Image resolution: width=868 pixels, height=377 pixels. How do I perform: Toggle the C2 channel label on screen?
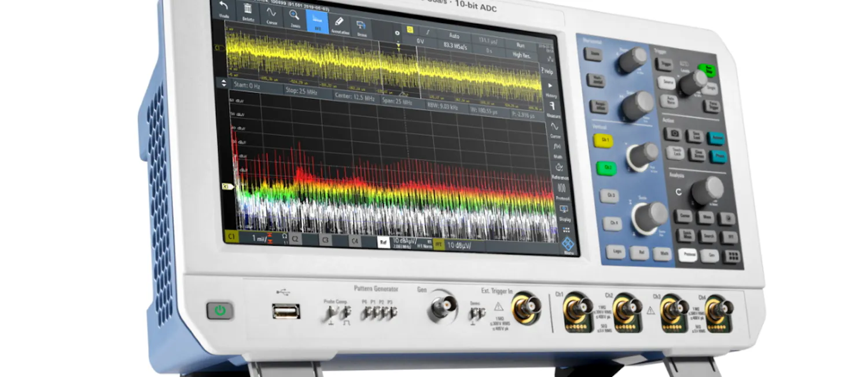tap(295, 239)
